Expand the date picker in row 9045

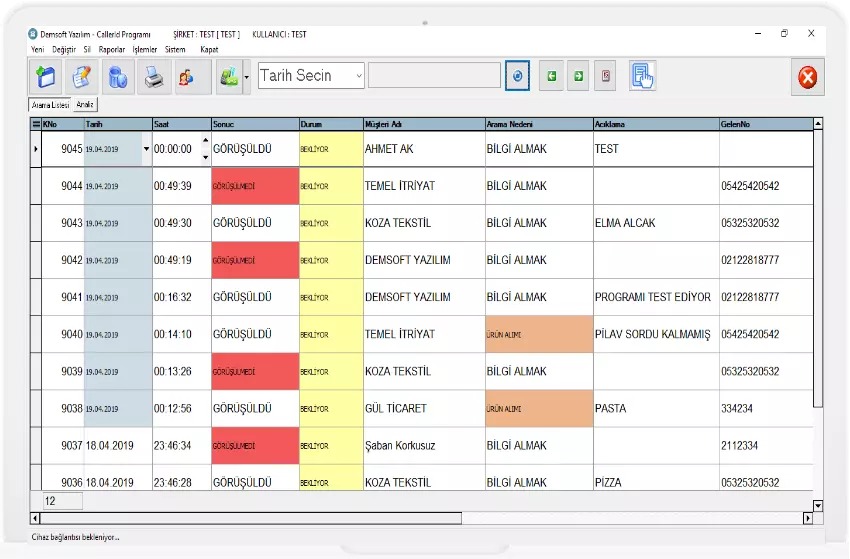pyautogui.click(x=147, y=149)
